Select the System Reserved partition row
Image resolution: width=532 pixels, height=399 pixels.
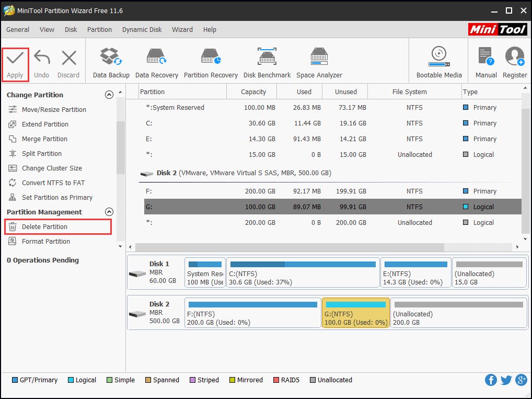point(333,108)
